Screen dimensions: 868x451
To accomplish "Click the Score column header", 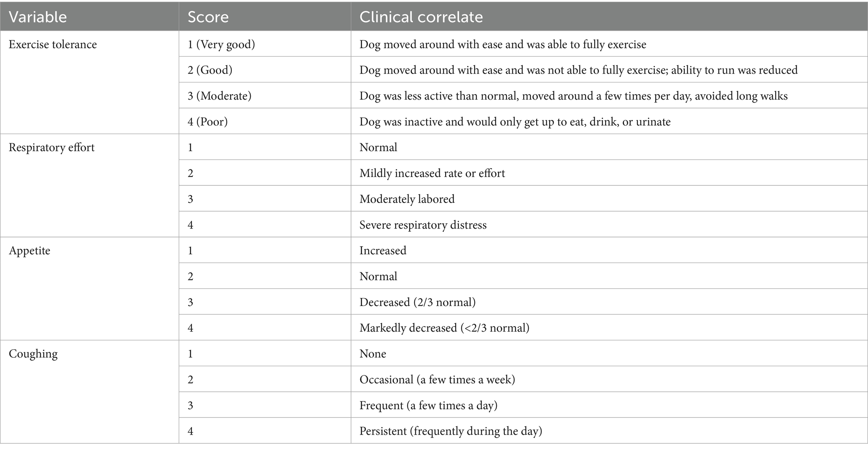I will click(x=208, y=17).
